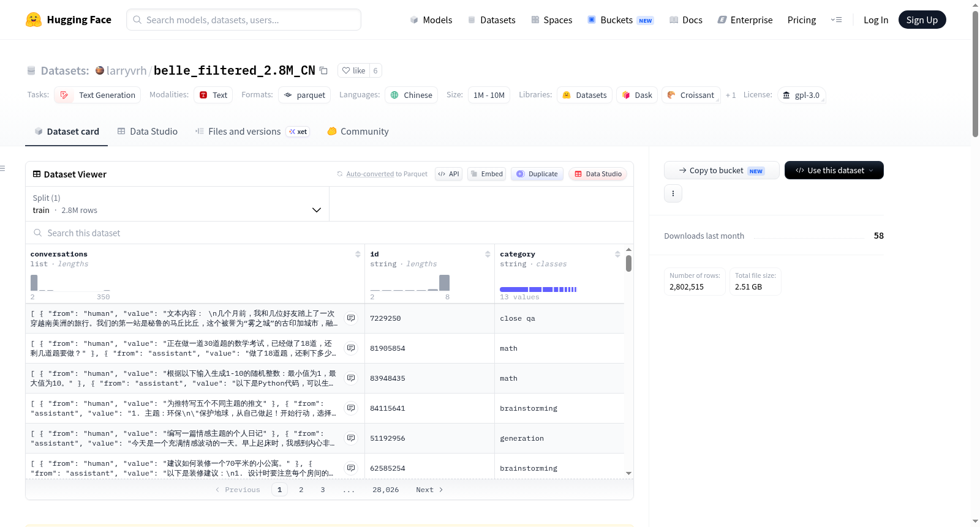Screen dimensions: 980x527
Task: Click the 'close qa' category cell
Action: pos(559,318)
